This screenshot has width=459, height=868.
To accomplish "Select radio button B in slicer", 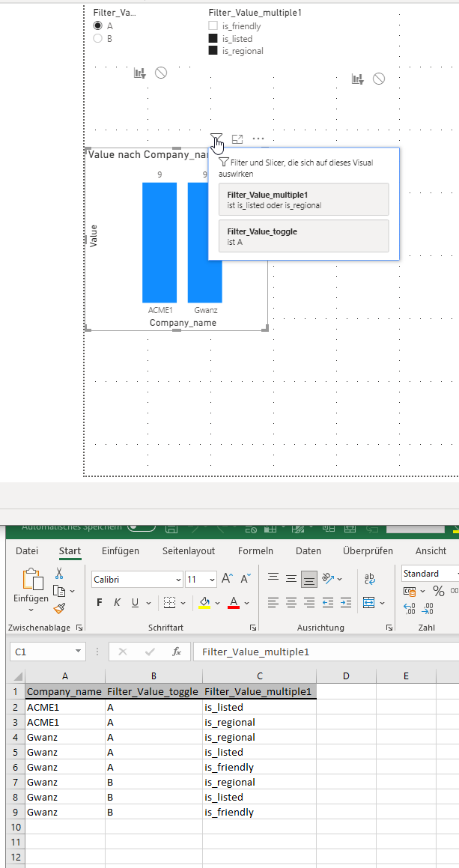I will coord(97,39).
